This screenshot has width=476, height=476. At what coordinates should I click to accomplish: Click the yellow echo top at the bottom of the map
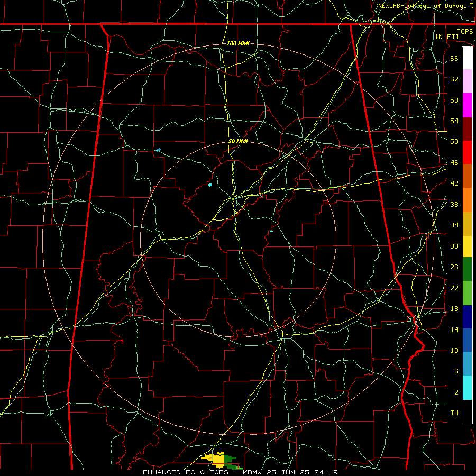tap(218, 459)
